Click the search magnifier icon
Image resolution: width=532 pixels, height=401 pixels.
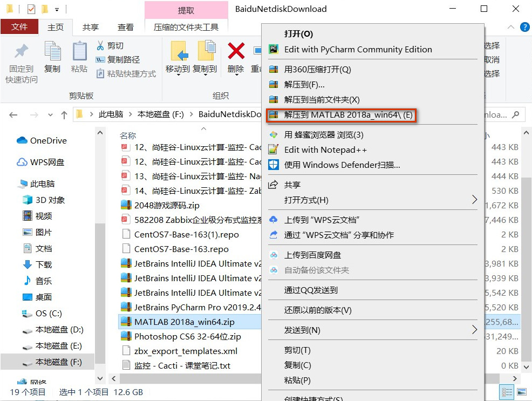click(515, 114)
